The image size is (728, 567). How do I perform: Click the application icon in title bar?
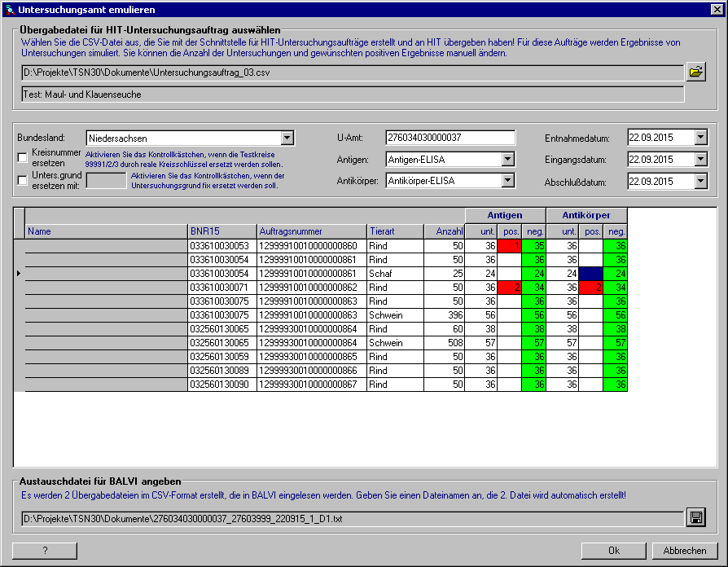point(10,10)
